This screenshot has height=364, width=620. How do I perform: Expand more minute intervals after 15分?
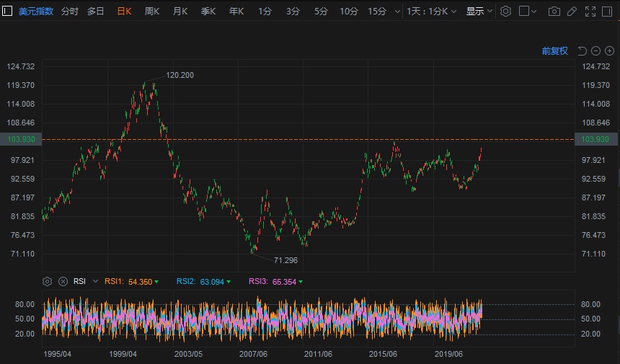click(x=397, y=12)
